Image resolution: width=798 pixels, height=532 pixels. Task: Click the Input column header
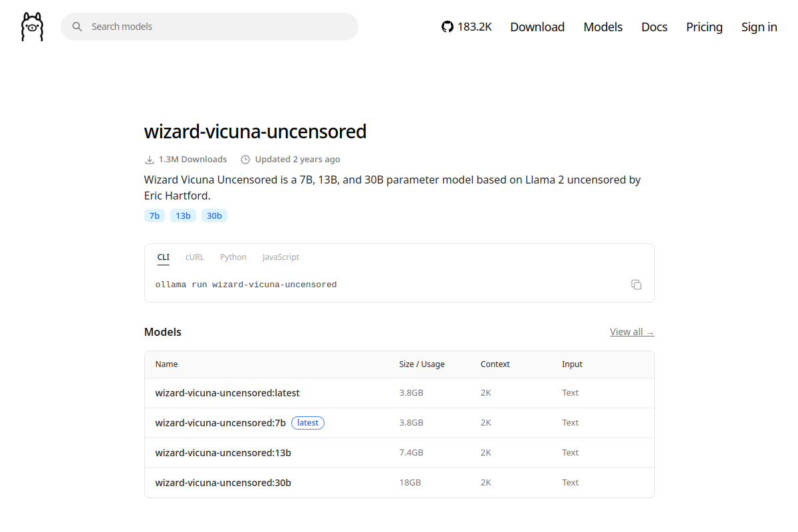[572, 364]
